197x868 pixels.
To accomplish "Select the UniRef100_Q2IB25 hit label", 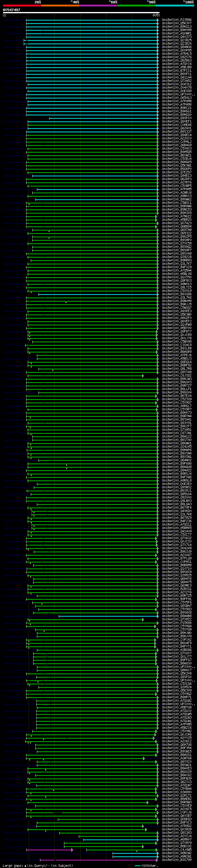I will (176, 40).
